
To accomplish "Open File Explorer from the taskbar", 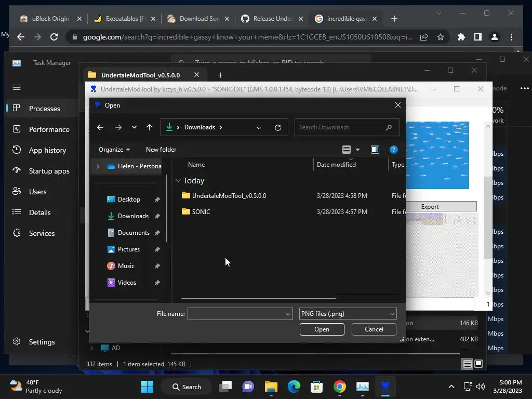I will click(271, 387).
